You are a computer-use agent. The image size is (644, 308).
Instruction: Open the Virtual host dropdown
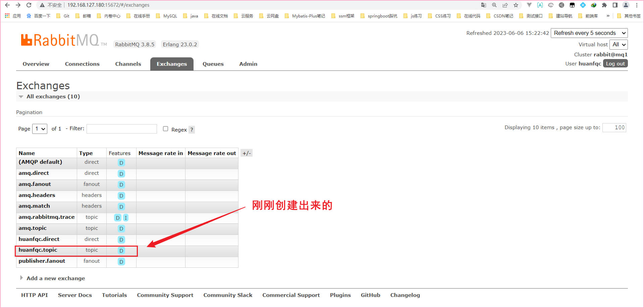619,44
